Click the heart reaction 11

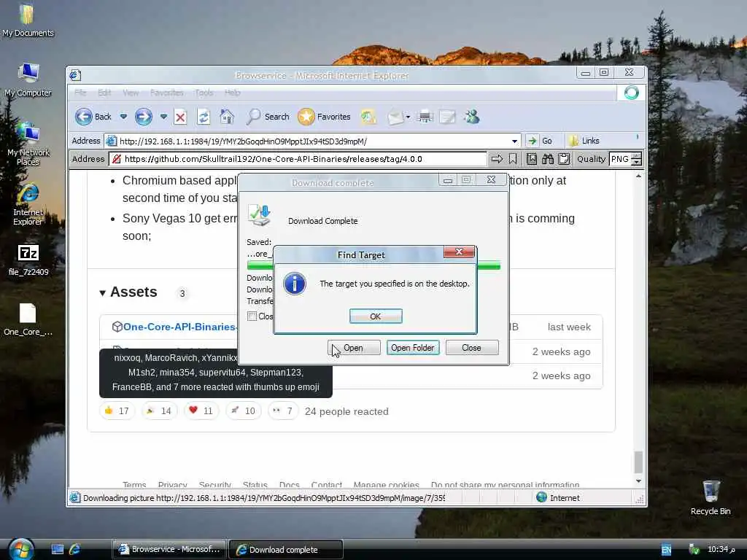click(x=201, y=411)
